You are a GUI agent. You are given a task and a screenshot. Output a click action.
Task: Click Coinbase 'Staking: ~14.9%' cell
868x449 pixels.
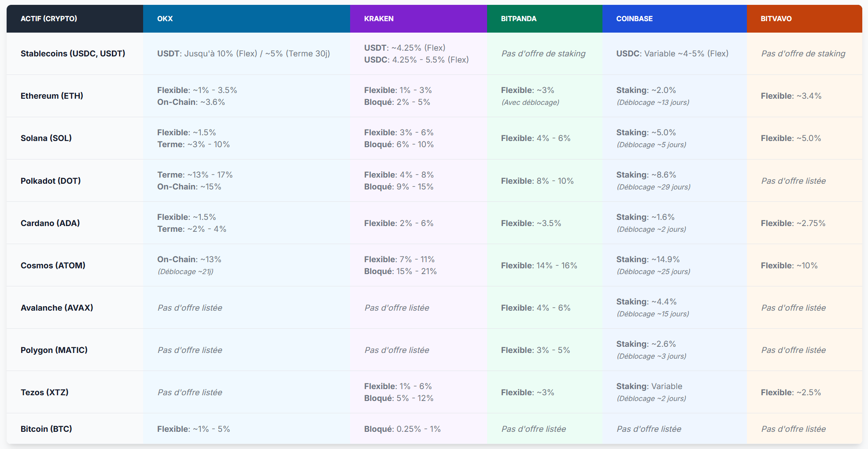(x=648, y=260)
